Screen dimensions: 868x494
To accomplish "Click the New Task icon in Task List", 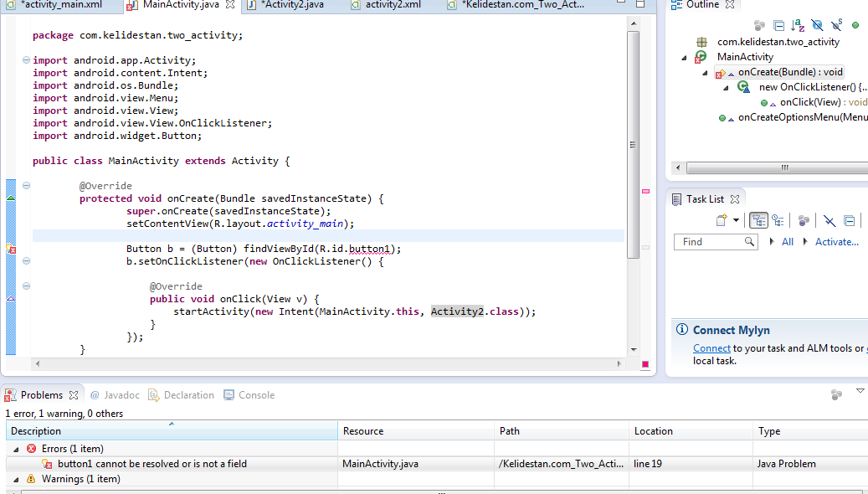I will click(x=722, y=220).
